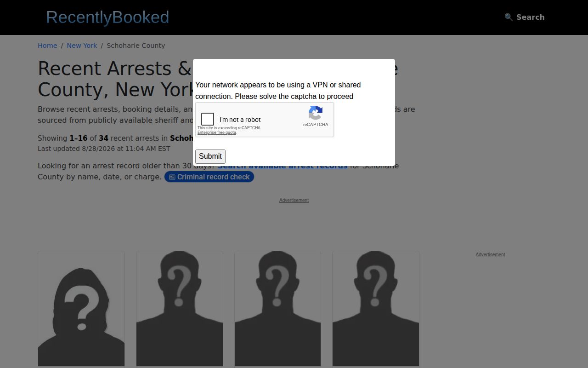Viewport: 588px width, 368px height.
Task: Click the "Last updated 8/28/2026" timestamp text
Action: click(x=104, y=149)
